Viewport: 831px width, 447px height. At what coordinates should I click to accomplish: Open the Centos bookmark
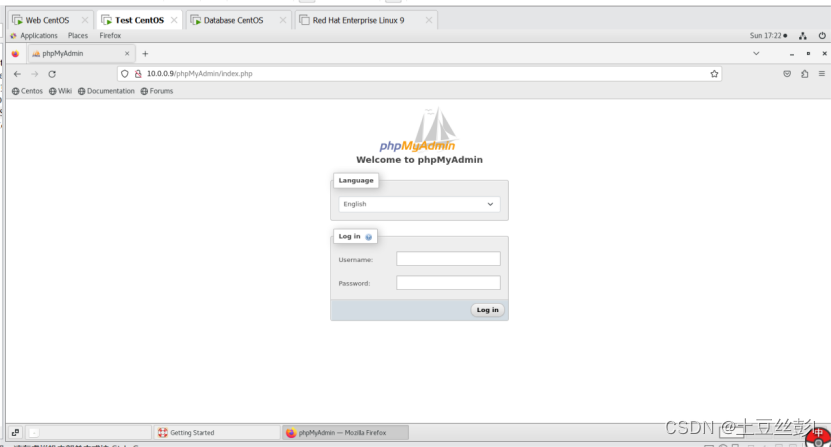[x=27, y=91]
